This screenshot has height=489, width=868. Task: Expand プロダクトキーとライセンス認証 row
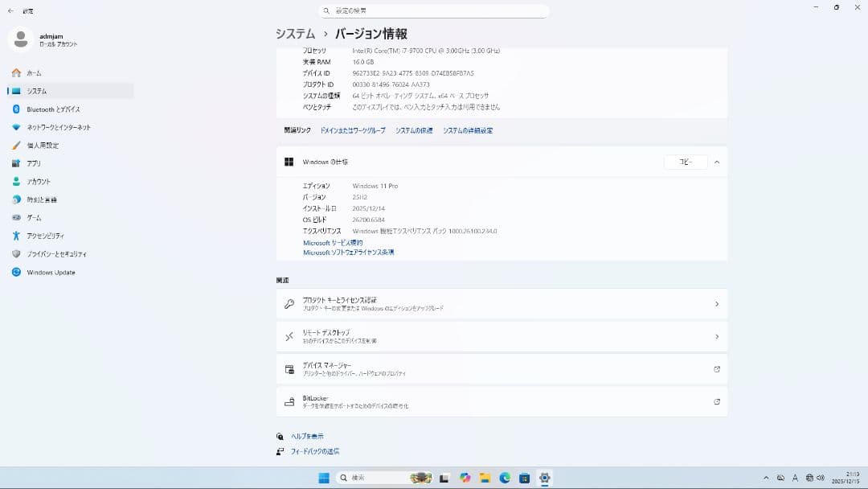pos(716,304)
